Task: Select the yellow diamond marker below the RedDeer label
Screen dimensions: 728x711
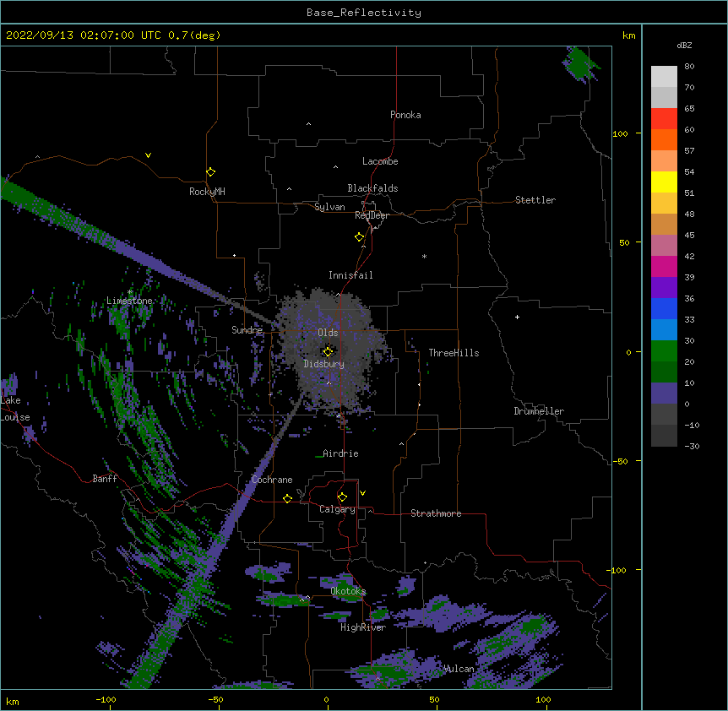Action: coord(359,236)
